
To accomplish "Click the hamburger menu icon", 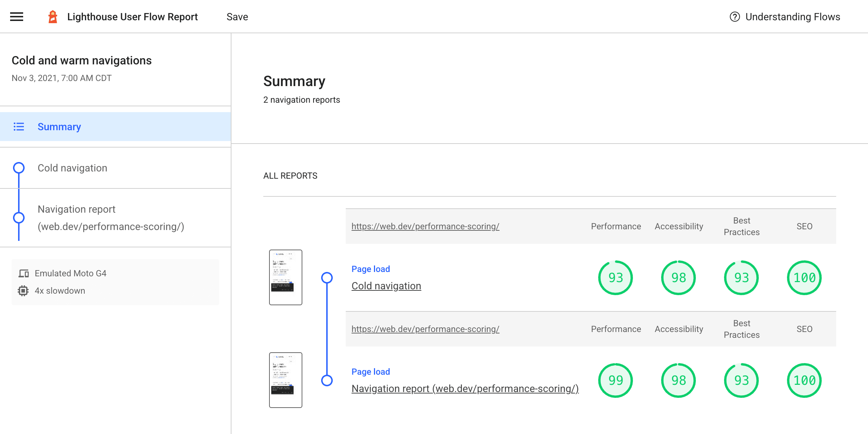I will click(16, 16).
